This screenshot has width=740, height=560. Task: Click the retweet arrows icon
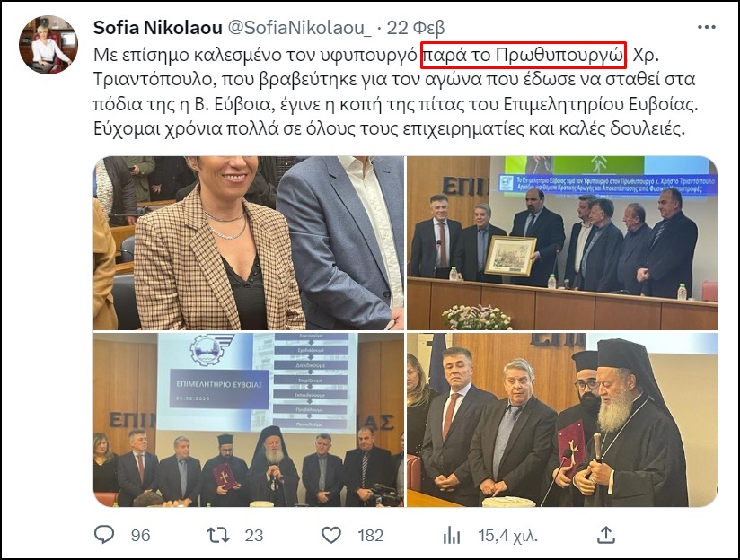[218, 535]
